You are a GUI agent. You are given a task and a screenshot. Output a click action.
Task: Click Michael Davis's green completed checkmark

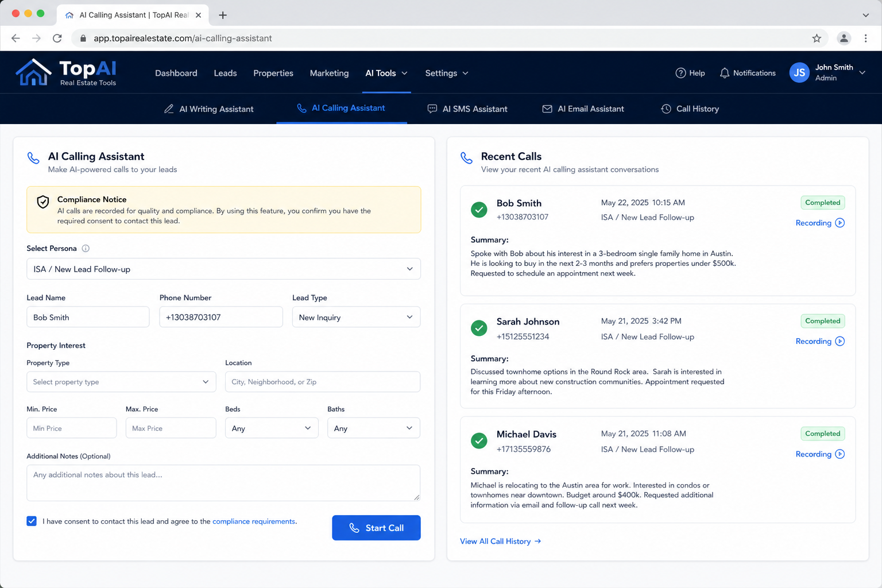pyautogui.click(x=479, y=441)
